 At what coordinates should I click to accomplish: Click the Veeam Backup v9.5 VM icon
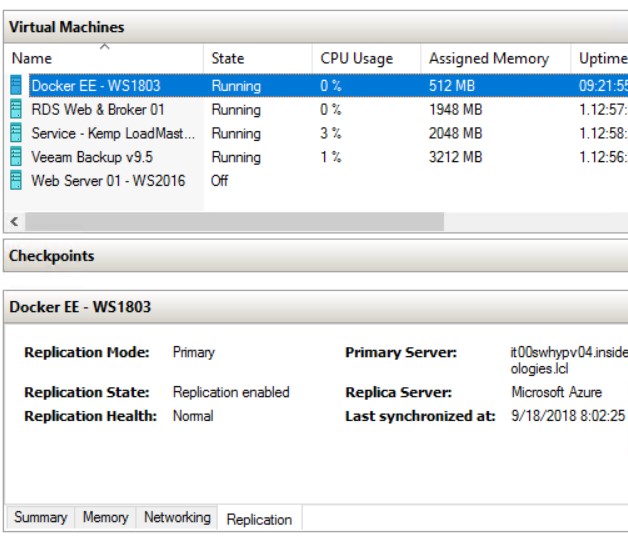point(16,157)
